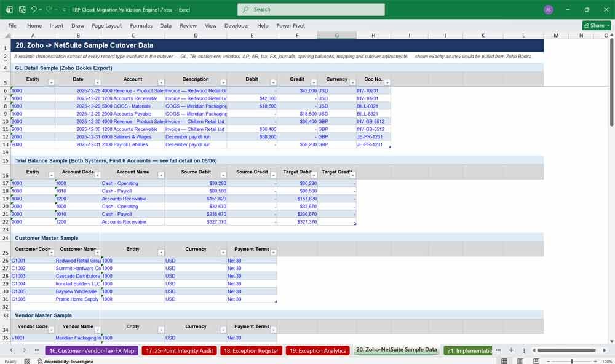Select the V1001 vendor code cell
Screen dimensions: 615x364
click(33, 338)
